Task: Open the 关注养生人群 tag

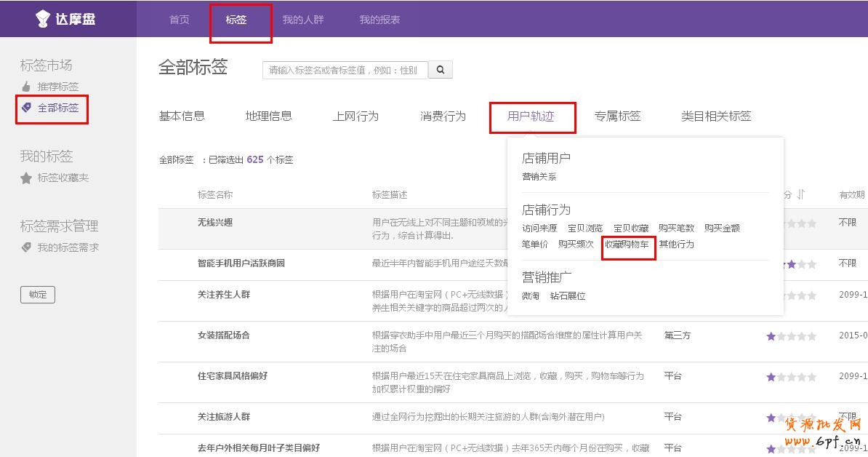Action: (x=224, y=295)
